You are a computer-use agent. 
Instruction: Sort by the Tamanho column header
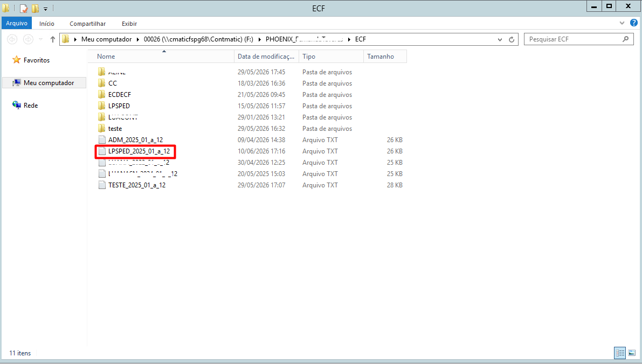385,57
